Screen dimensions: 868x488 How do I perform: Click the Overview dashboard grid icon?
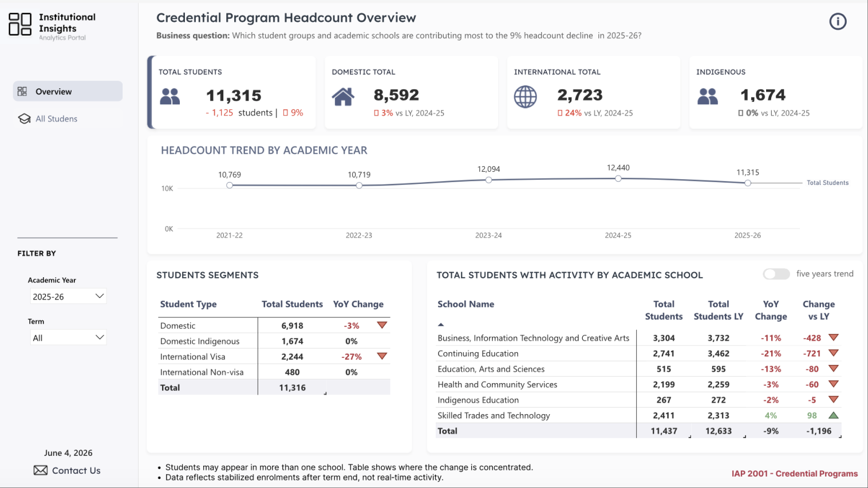(x=22, y=92)
